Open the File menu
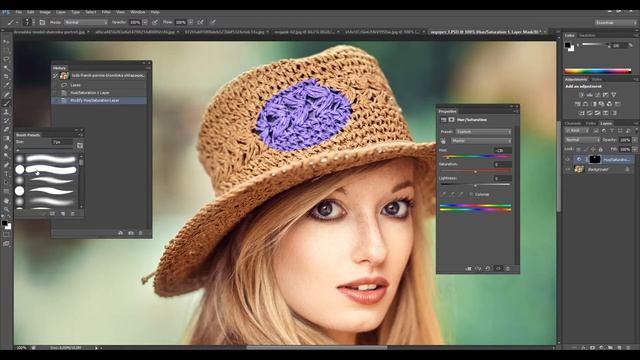 coord(18,12)
